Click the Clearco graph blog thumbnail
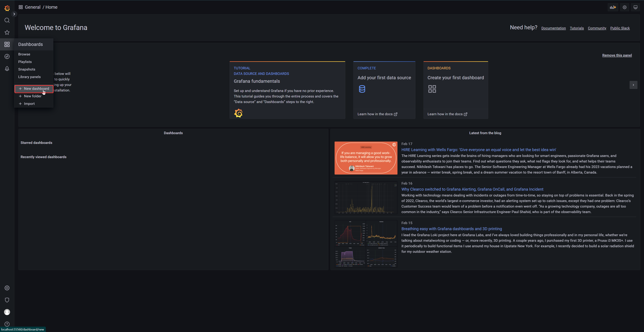The image size is (644, 332). [x=366, y=197]
